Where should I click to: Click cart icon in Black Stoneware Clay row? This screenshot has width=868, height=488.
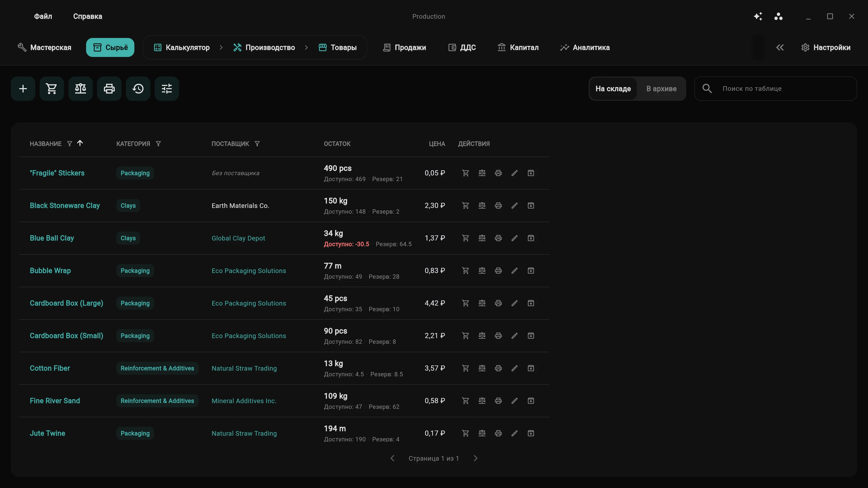click(465, 206)
